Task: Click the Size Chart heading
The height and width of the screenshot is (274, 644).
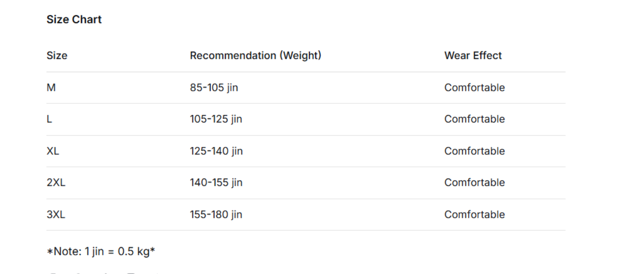Action: tap(74, 20)
